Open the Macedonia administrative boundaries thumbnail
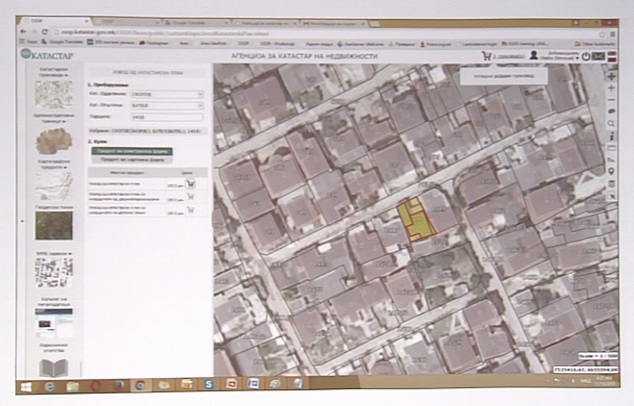The image size is (634, 406). tap(53, 141)
